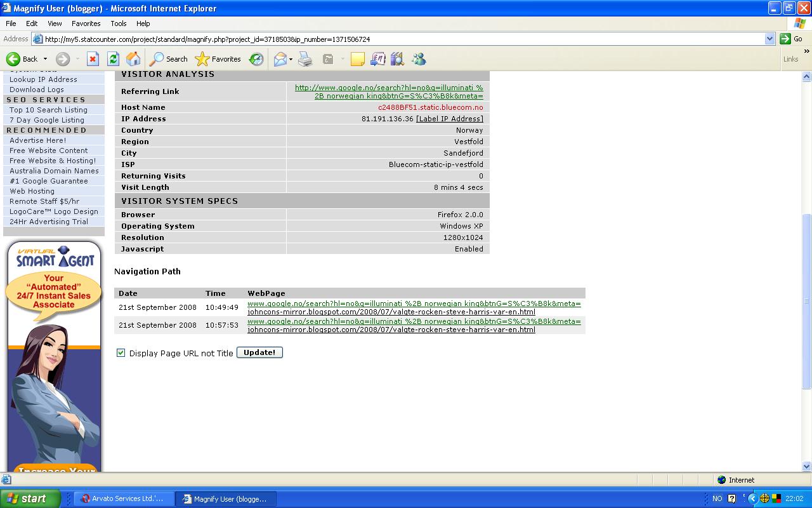This screenshot has height=508, width=812.
Task: Expand the toolbar overflow chevron
Action: click(x=806, y=51)
